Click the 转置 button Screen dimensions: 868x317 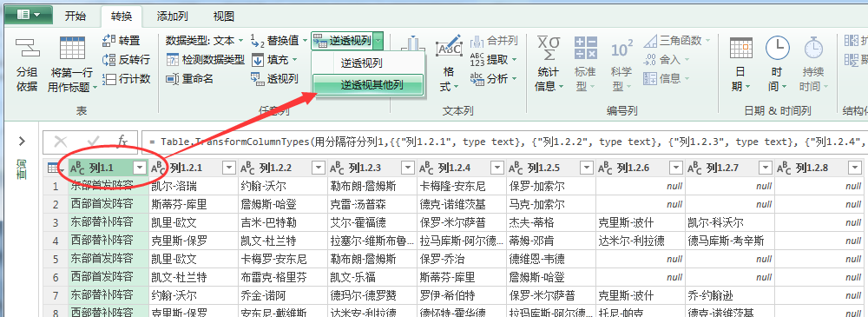(122, 41)
